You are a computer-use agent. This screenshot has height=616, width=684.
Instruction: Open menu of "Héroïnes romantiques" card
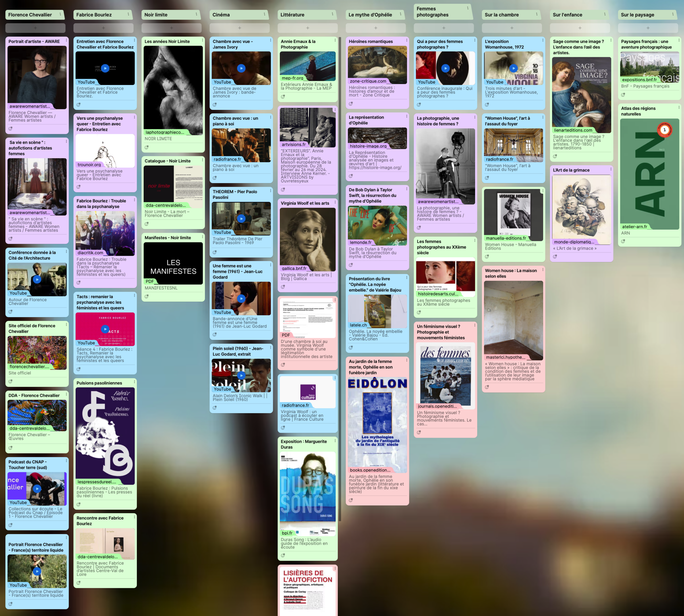click(x=407, y=40)
